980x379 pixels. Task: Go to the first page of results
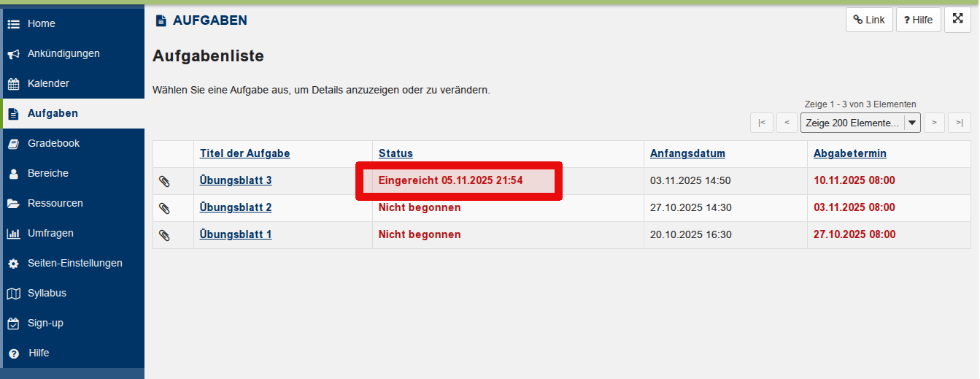(761, 123)
